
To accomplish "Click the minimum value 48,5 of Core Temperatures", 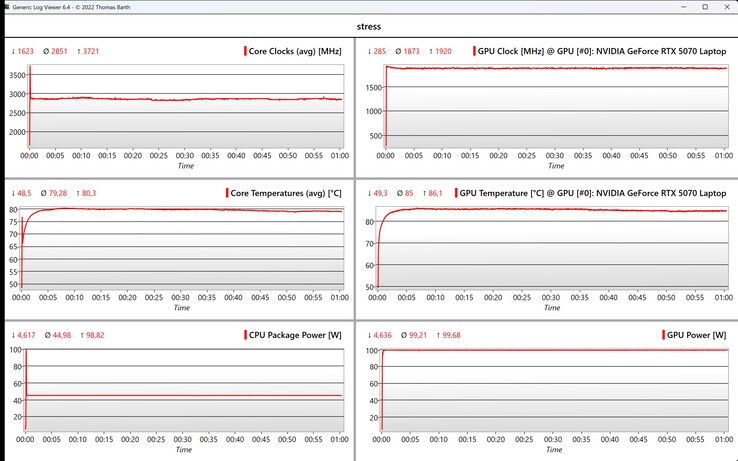I will (20, 193).
